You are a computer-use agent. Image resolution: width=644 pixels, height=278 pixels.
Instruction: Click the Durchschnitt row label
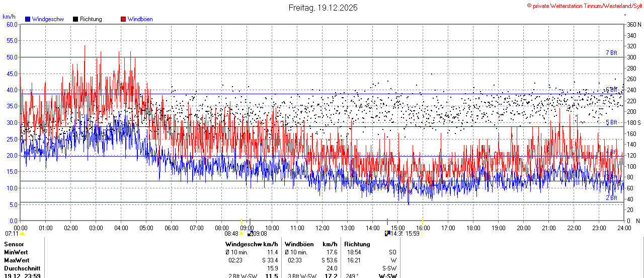[x=22, y=268]
